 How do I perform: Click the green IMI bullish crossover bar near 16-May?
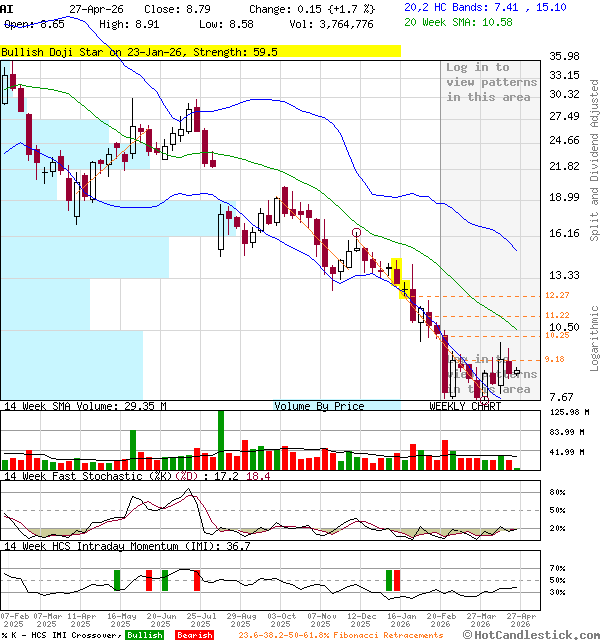pos(116,580)
